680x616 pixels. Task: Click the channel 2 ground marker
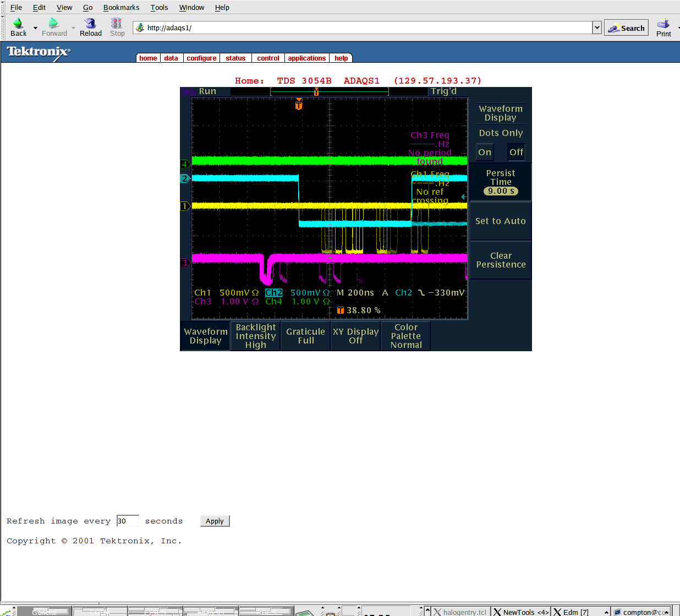click(185, 178)
